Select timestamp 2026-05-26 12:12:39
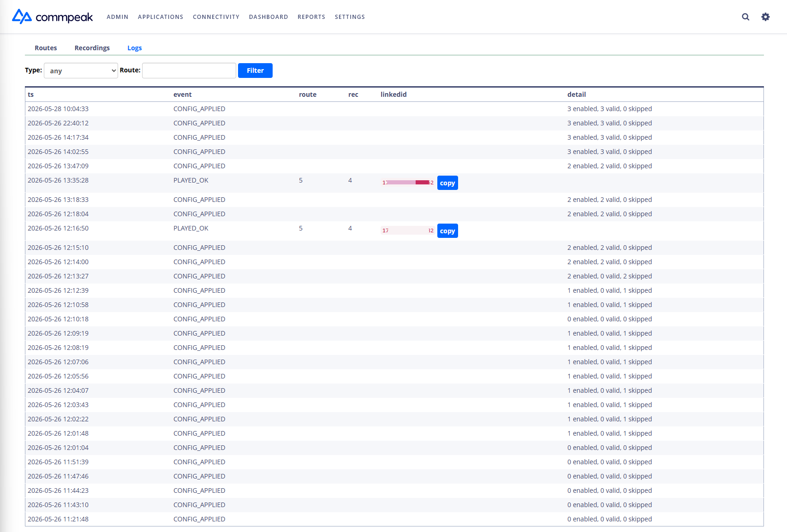Viewport: 787px width, 532px height. coord(58,290)
